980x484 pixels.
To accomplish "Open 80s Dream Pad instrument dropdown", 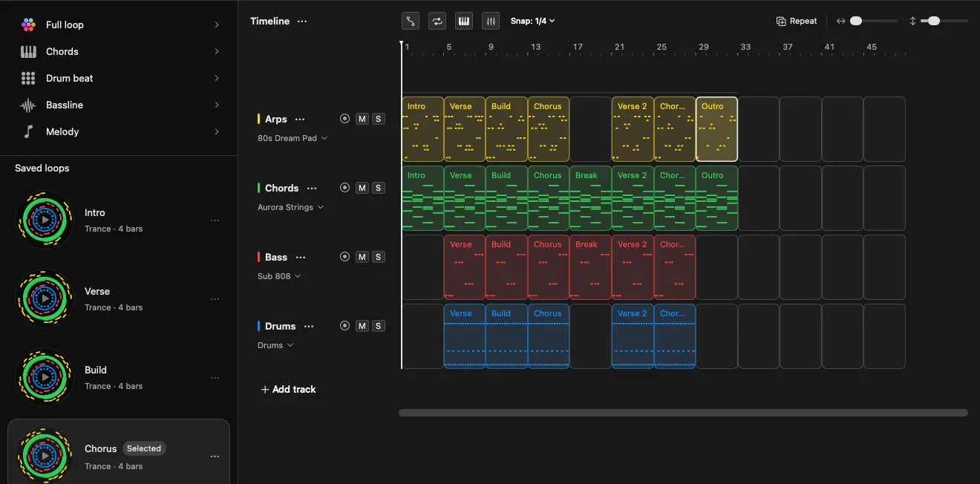I will click(x=293, y=138).
